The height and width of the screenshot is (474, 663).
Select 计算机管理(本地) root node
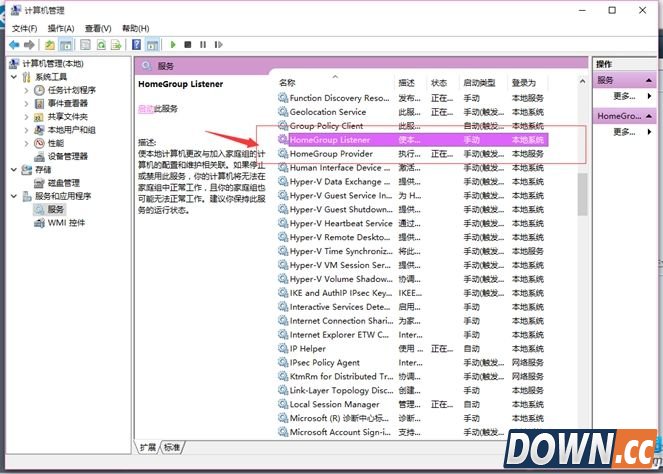(x=47, y=64)
